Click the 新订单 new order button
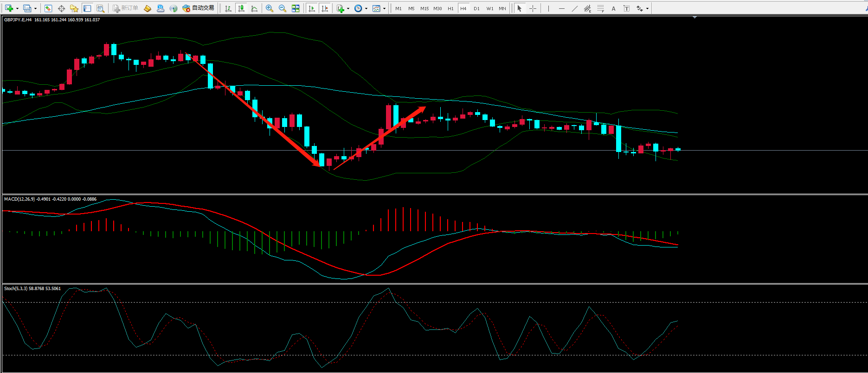This screenshot has height=373, width=868. tap(126, 8)
